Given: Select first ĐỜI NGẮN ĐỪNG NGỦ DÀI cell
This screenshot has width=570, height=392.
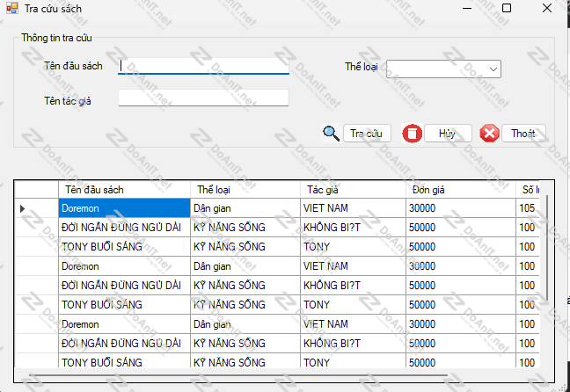Looking at the screenshot, I should 123,228.
